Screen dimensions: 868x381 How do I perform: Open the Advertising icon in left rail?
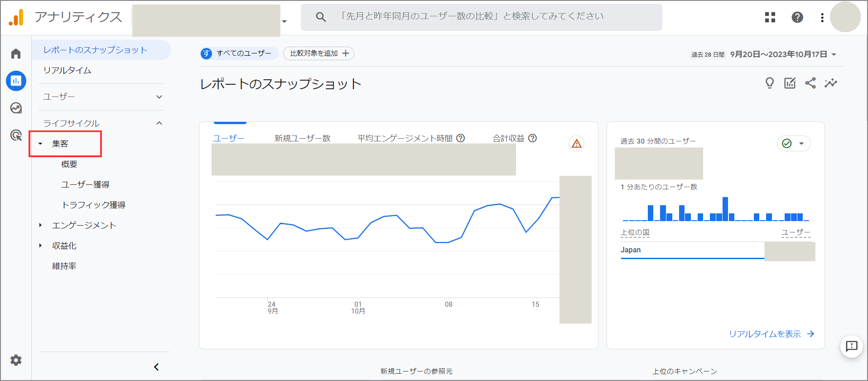click(16, 135)
